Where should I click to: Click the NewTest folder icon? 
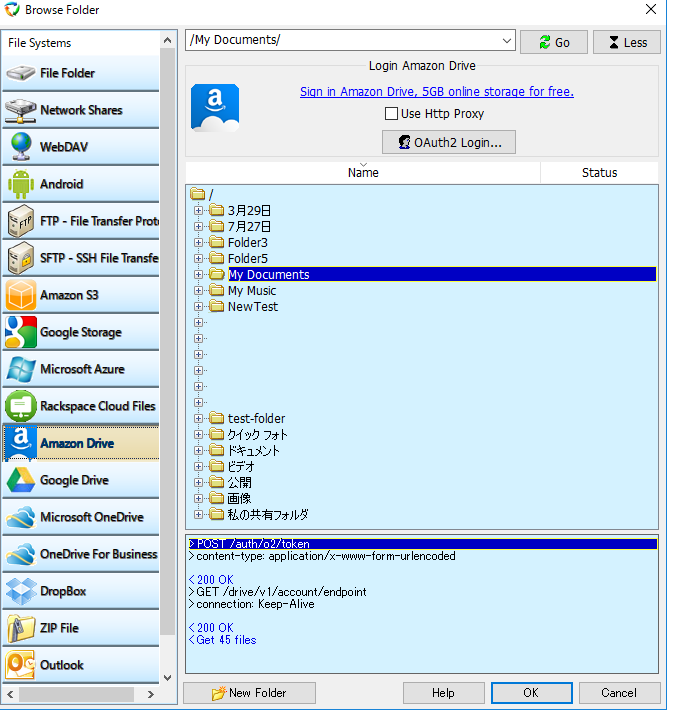point(216,306)
